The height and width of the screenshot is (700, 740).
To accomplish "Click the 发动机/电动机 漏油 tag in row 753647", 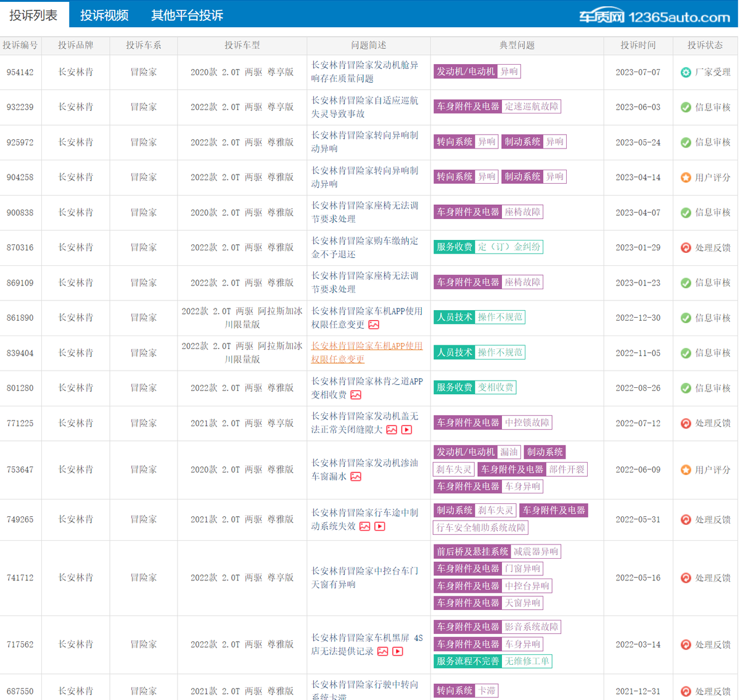I will (477, 452).
